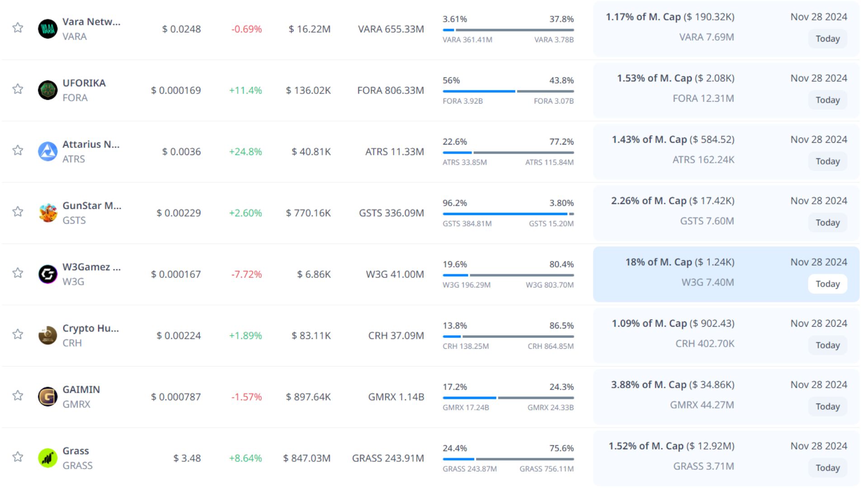The width and height of the screenshot is (868, 488).
Task: Open the Attarius ATRS blue triangle logo
Action: 47,151
